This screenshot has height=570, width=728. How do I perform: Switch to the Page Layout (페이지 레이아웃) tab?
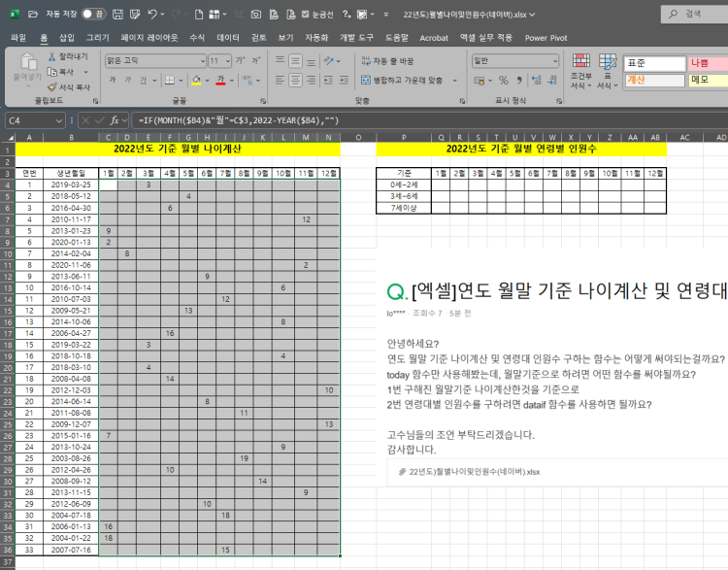pyautogui.click(x=149, y=38)
